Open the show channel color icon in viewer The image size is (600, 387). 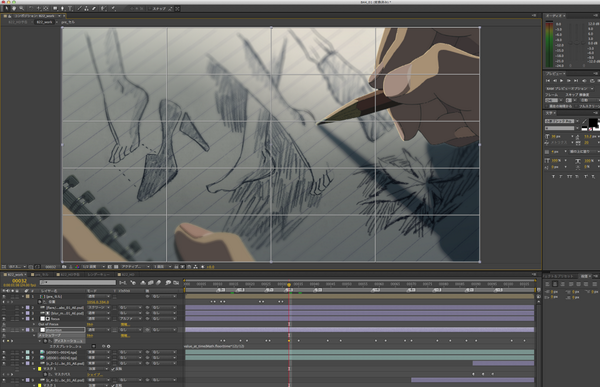77,267
